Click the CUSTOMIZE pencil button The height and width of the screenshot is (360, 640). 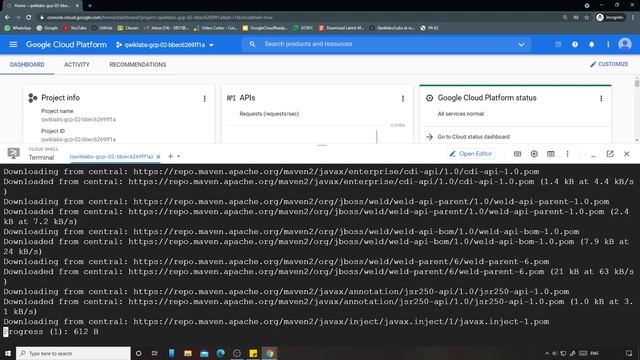tap(609, 64)
